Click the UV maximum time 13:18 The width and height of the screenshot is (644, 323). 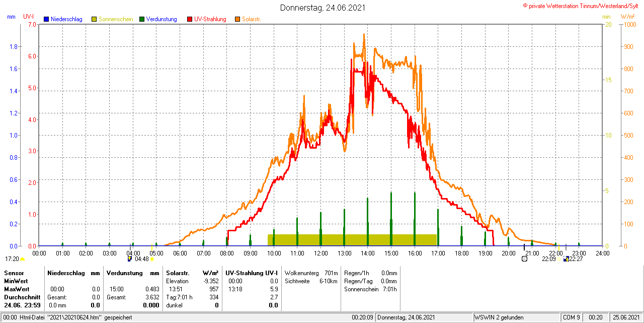(x=235, y=289)
